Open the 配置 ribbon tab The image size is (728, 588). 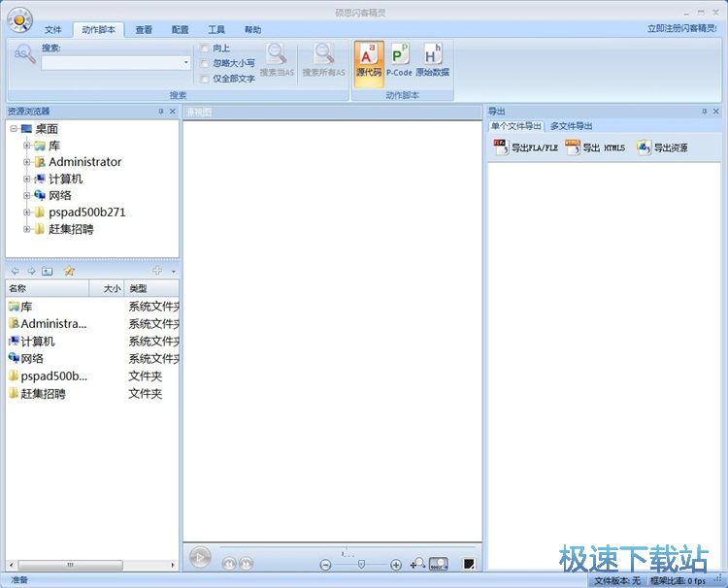point(181,30)
